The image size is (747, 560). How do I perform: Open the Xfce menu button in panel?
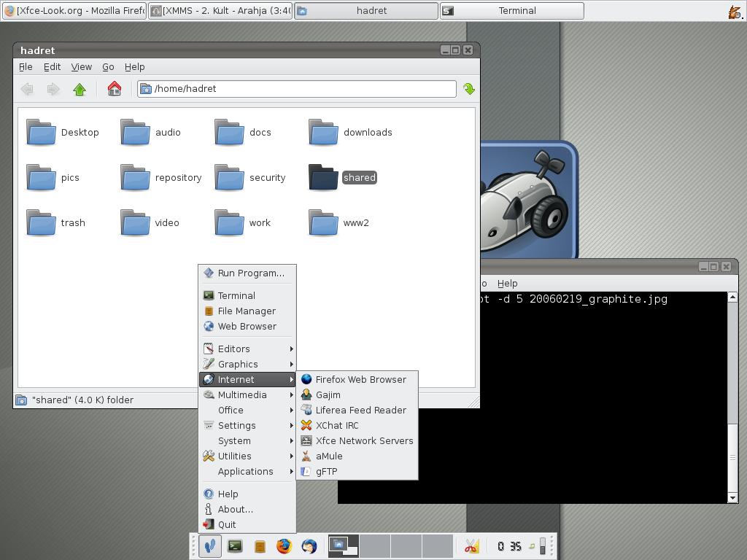[210, 546]
